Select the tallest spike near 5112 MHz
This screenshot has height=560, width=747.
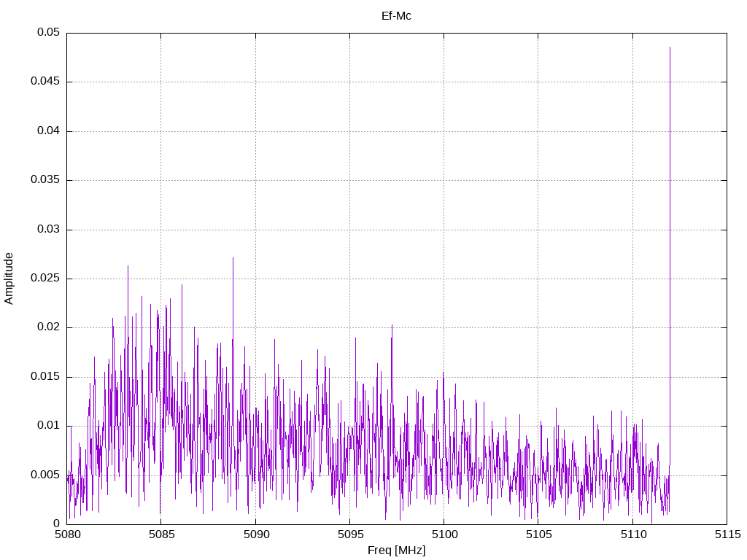point(670,146)
